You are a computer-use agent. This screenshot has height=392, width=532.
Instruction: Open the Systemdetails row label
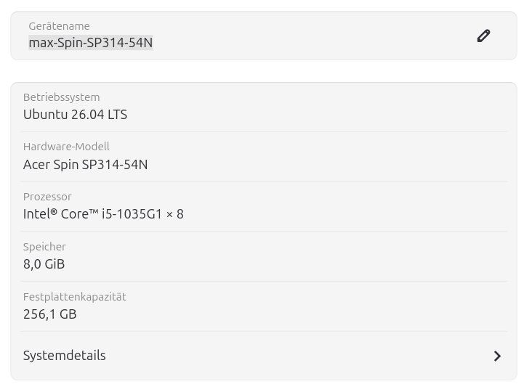coord(65,356)
